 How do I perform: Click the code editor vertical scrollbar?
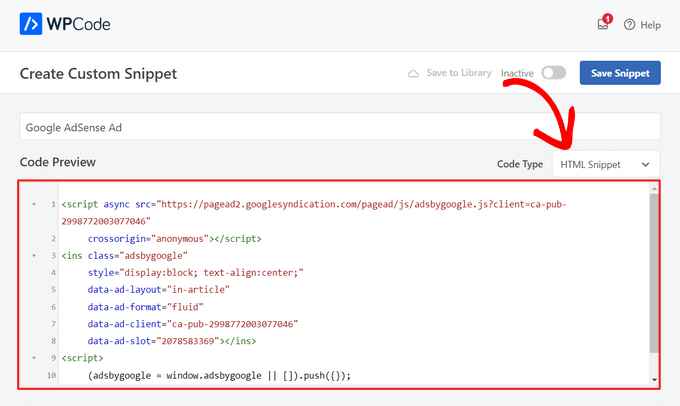pyautogui.click(x=654, y=270)
